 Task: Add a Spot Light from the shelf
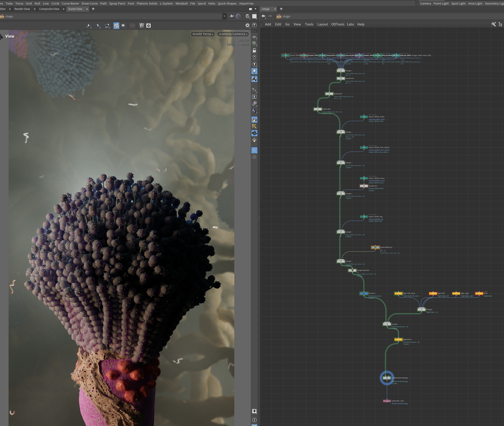pos(458,3)
